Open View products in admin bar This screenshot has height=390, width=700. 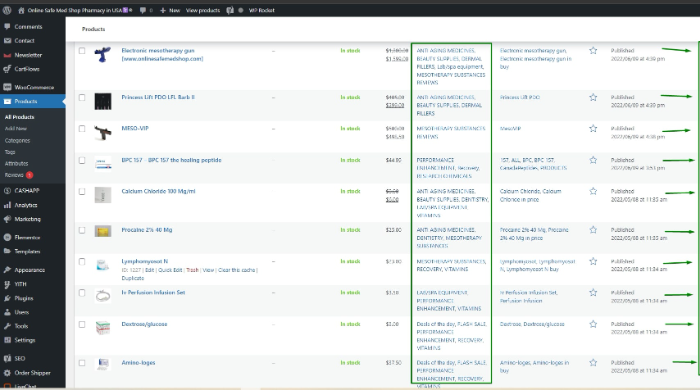point(203,10)
